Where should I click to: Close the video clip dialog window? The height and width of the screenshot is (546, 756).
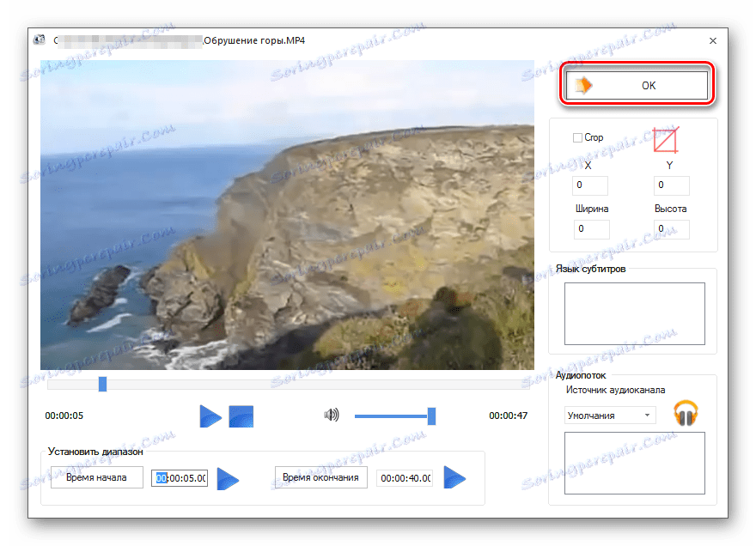tap(713, 41)
